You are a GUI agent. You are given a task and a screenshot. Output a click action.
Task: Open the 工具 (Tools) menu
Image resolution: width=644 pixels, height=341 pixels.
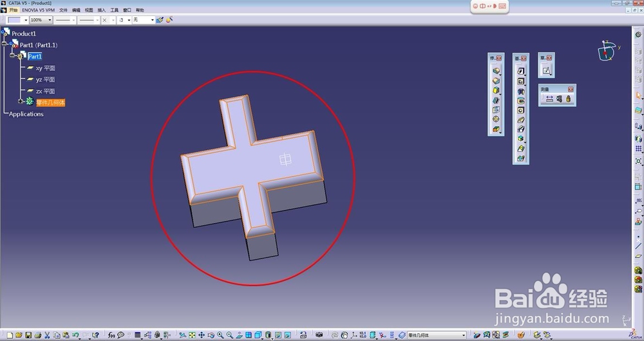tap(114, 10)
